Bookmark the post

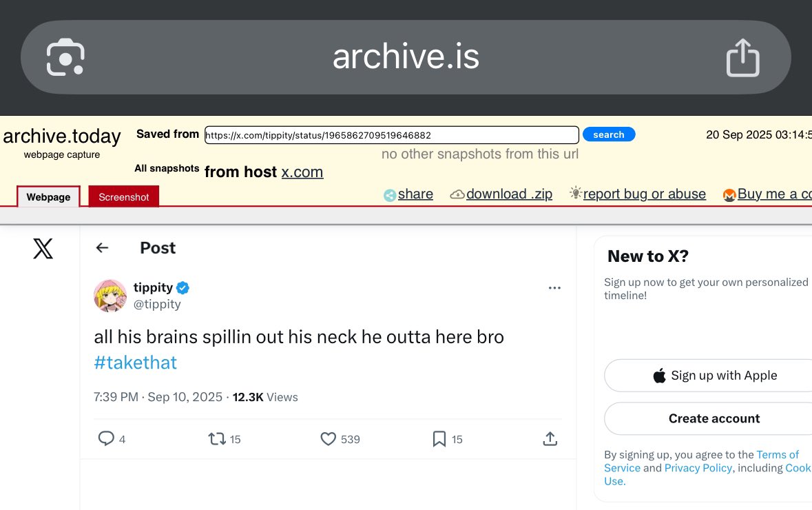[439, 439]
